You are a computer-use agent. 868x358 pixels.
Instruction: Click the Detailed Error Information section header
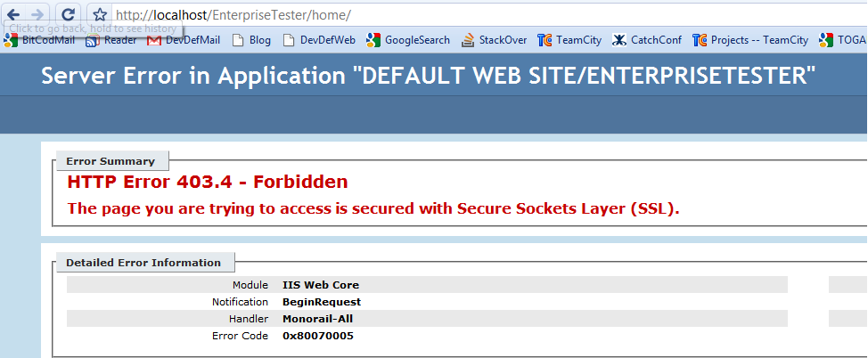click(143, 263)
